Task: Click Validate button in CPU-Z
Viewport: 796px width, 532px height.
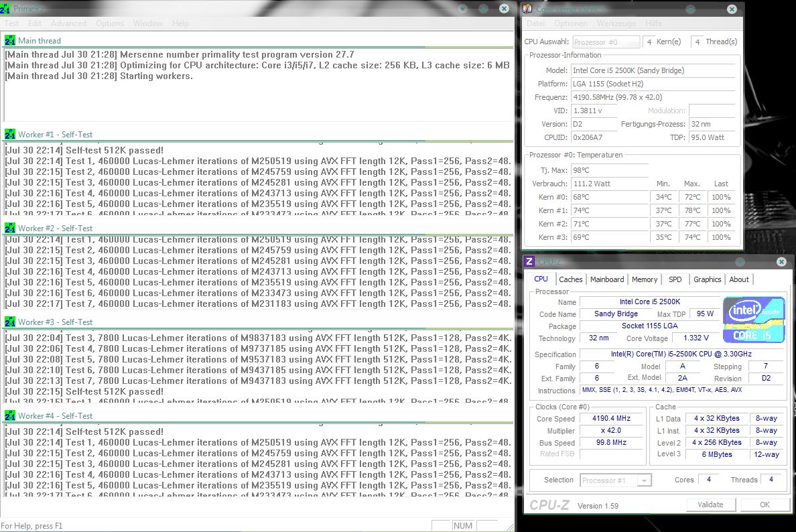Action: click(x=710, y=505)
